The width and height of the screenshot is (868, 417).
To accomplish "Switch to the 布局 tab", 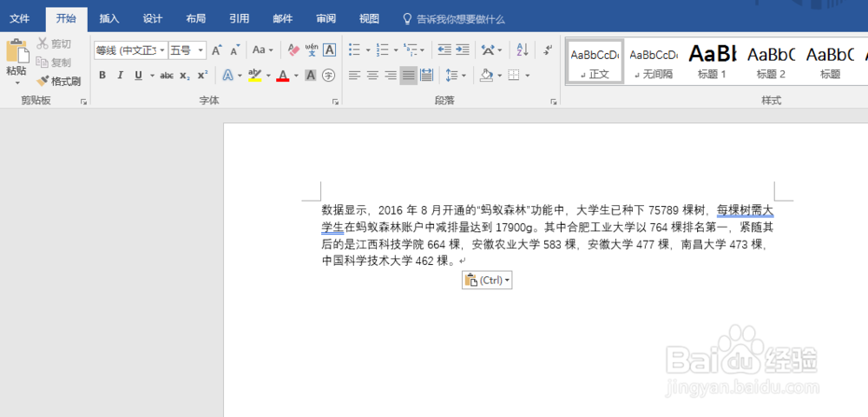I will pos(195,19).
